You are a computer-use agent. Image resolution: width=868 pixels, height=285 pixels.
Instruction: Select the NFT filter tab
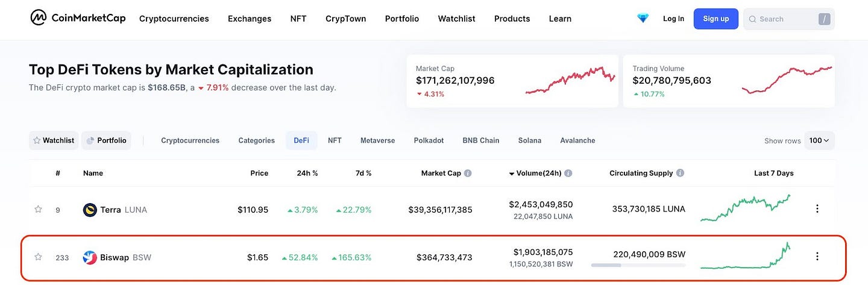click(335, 140)
